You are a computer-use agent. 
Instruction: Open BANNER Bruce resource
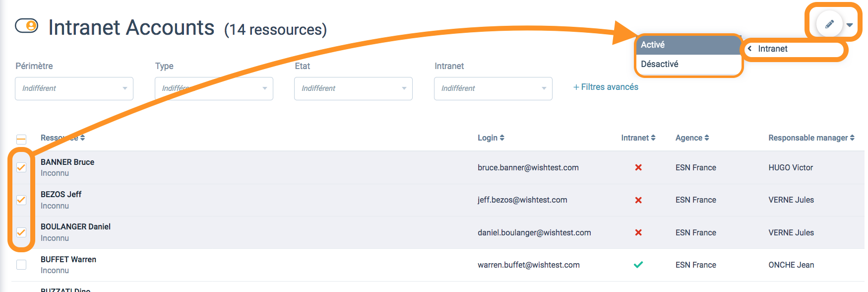pos(67,162)
